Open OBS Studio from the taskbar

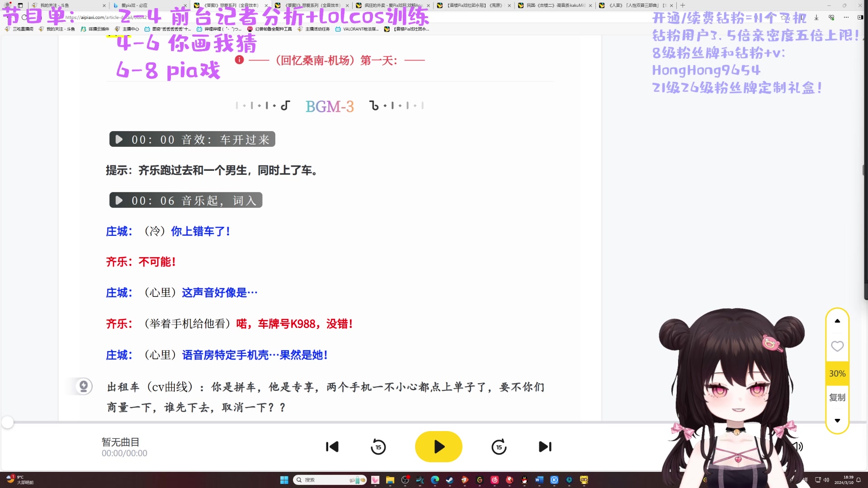pyautogui.click(x=406, y=480)
